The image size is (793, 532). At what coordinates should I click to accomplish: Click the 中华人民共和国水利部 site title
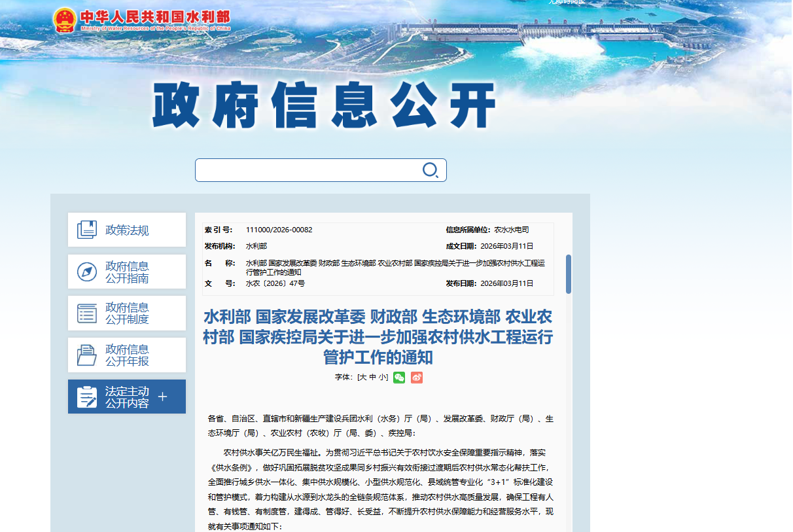(155, 18)
